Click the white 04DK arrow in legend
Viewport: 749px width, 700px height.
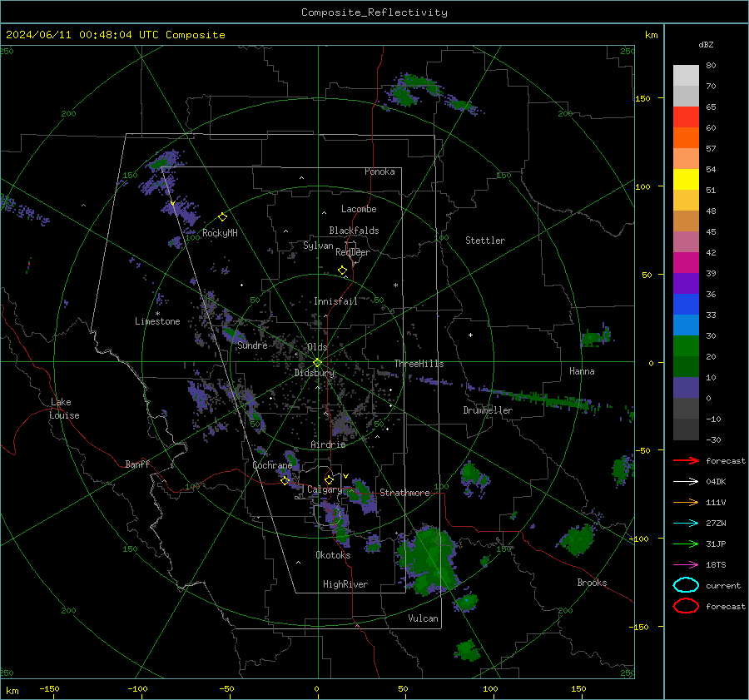click(x=686, y=482)
